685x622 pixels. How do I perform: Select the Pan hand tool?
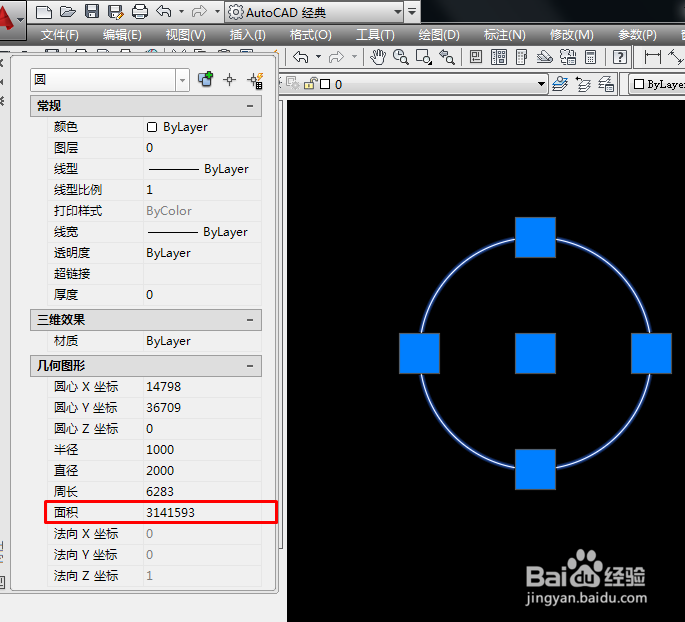coord(378,57)
